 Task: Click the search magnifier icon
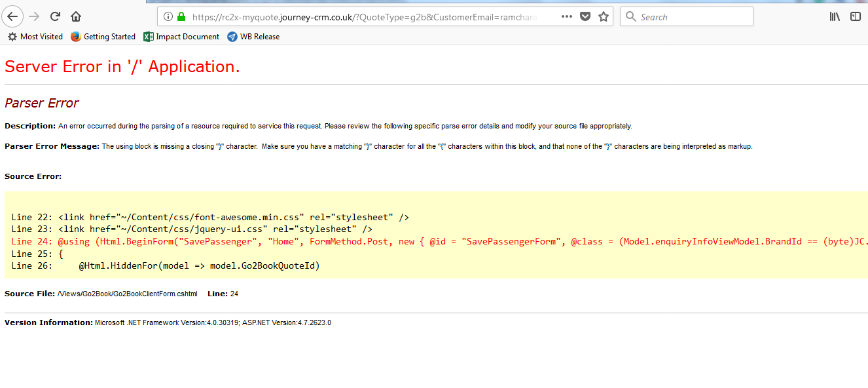pyautogui.click(x=631, y=16)
